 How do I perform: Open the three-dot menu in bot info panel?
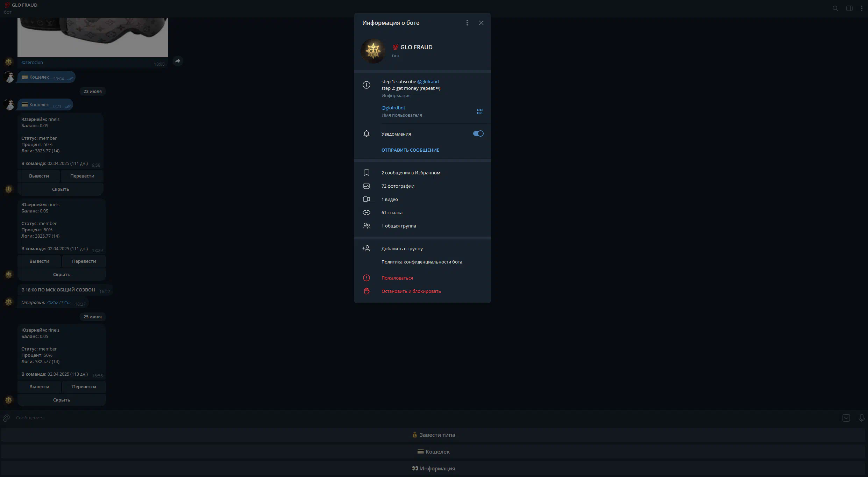pyautogui.click(x=467, y=23)
